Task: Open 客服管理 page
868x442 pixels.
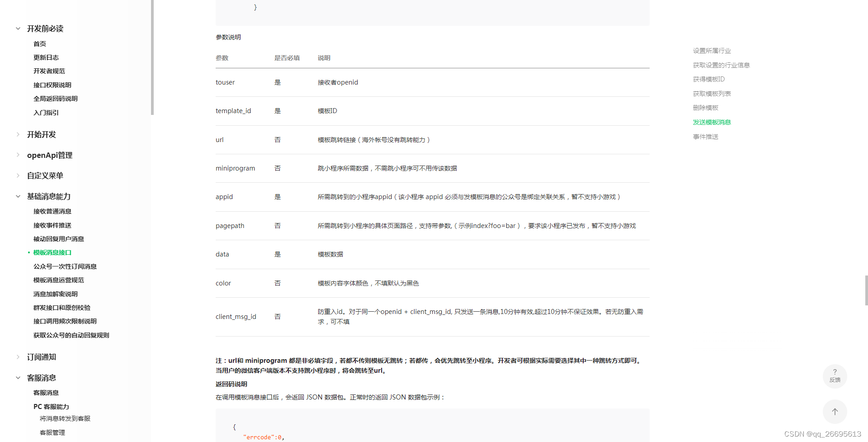Action: click(x=52, y=432)
